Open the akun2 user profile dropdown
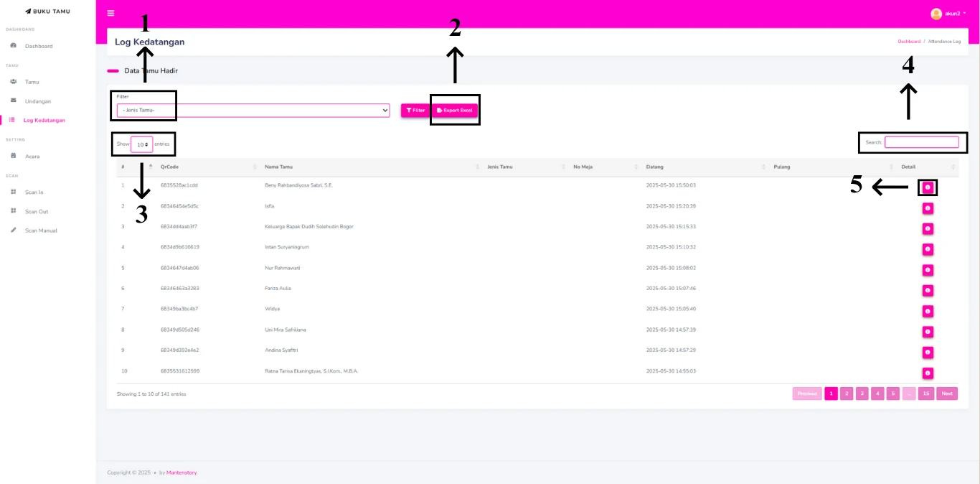980x484 pixels. point(948,14)
